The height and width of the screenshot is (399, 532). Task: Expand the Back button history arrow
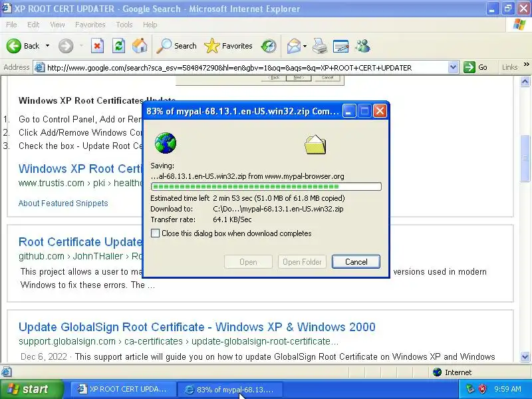pos(47,46)
